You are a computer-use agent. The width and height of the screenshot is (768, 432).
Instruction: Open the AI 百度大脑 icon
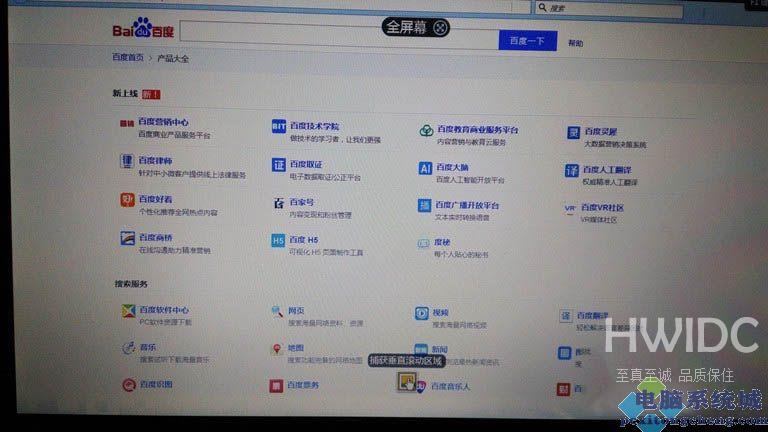425,168
